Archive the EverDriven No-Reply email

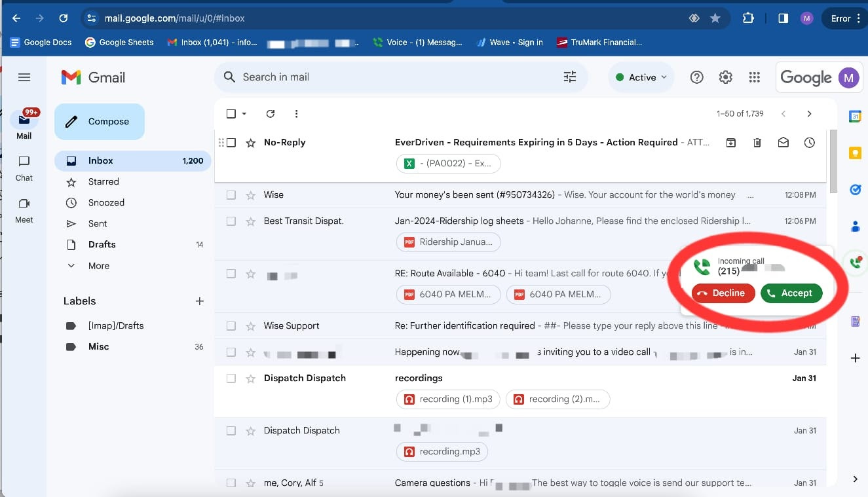[x=730, y=143]
